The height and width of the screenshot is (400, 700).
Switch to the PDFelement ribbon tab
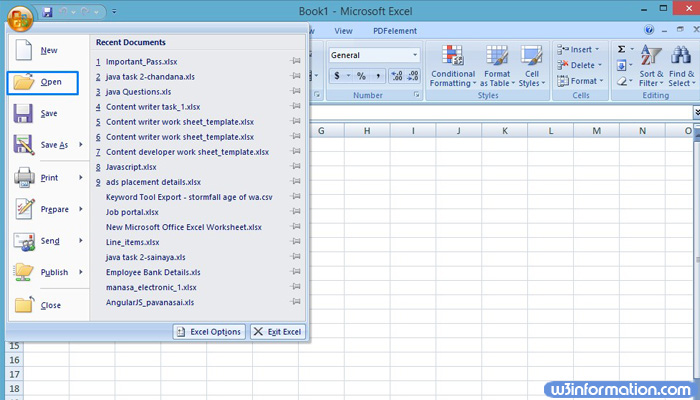click(x=395, y=31)
